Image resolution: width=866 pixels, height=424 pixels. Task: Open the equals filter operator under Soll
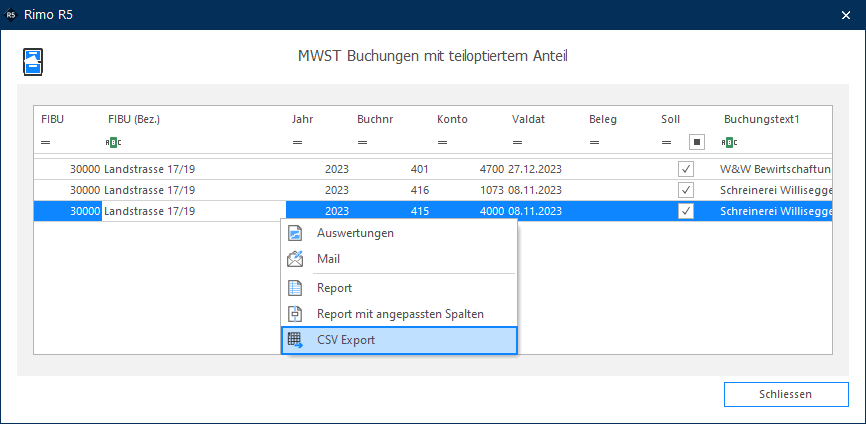(x=666, y=143)
